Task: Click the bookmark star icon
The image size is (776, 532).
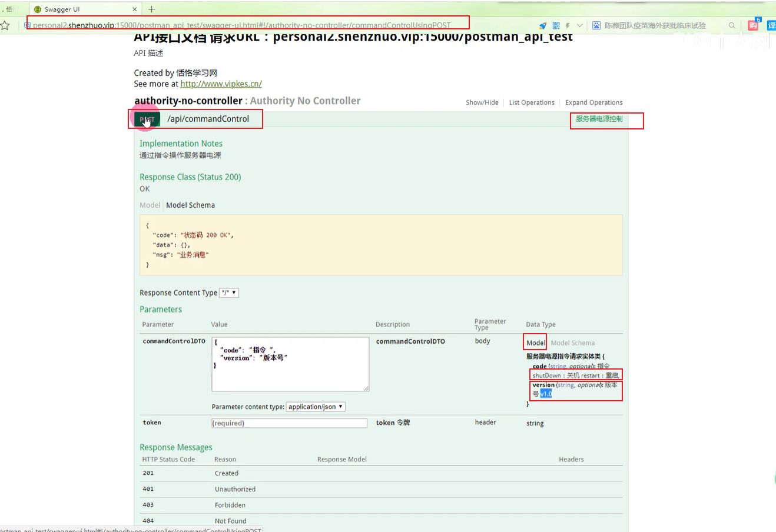Action: coord(5,25)
